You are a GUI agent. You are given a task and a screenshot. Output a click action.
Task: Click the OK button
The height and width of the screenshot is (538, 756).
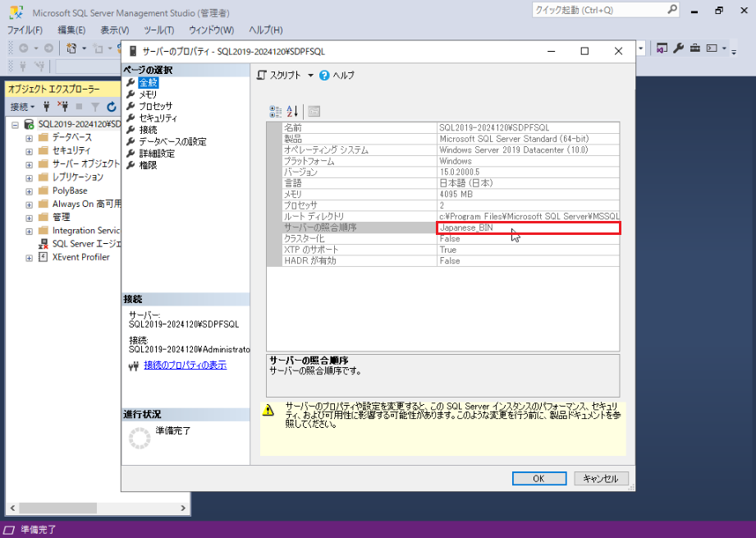(538, 478)
